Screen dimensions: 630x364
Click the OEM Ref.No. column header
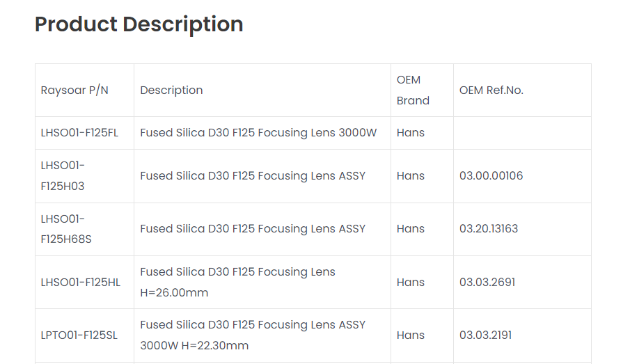click(491, 90)
